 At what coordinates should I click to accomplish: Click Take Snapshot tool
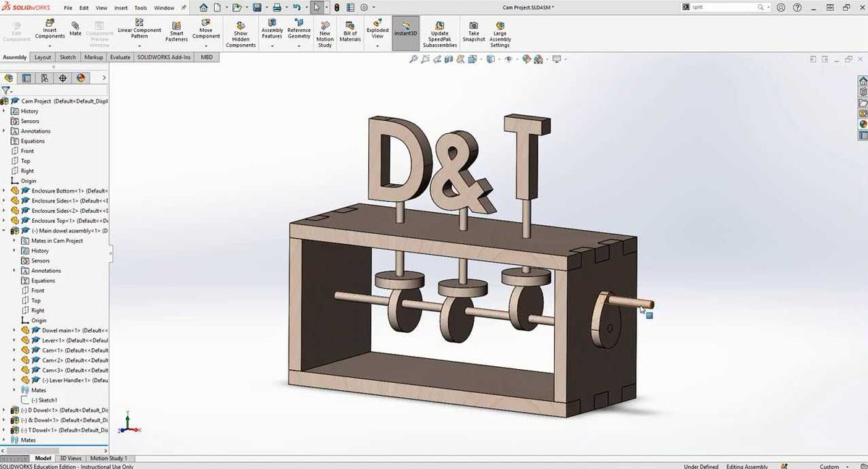click(x=474, y=30)
